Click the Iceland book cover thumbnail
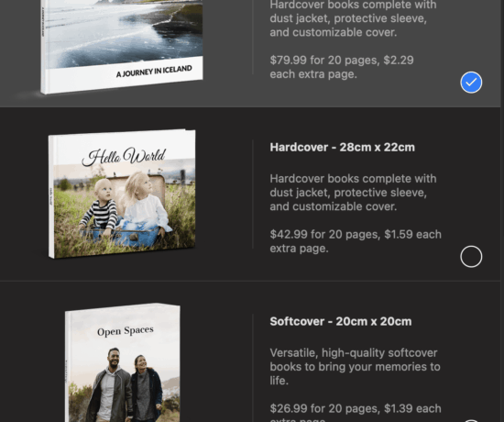504x422 pixels. pos(122,47)
